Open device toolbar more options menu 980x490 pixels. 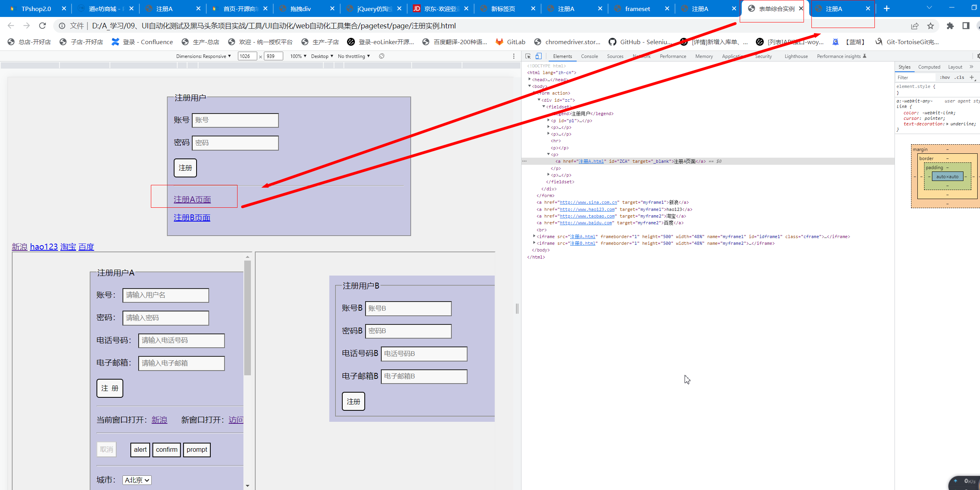point(514,56)
